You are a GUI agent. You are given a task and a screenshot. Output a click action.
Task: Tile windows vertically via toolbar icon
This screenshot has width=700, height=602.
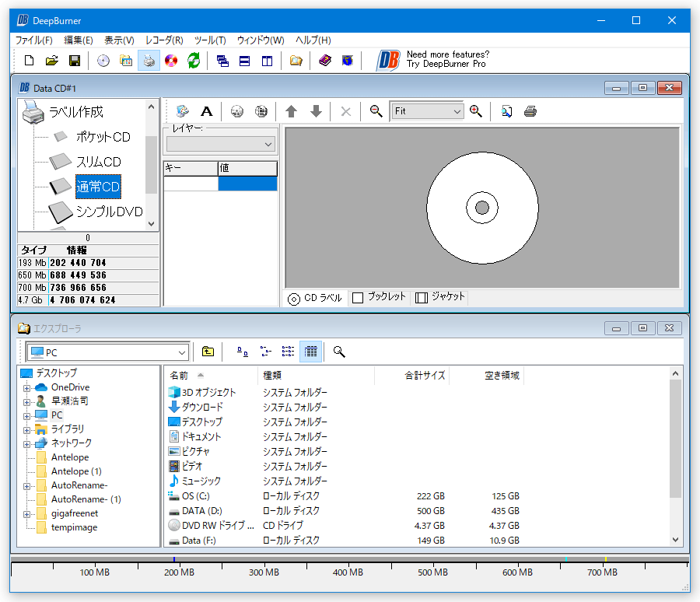267,61
